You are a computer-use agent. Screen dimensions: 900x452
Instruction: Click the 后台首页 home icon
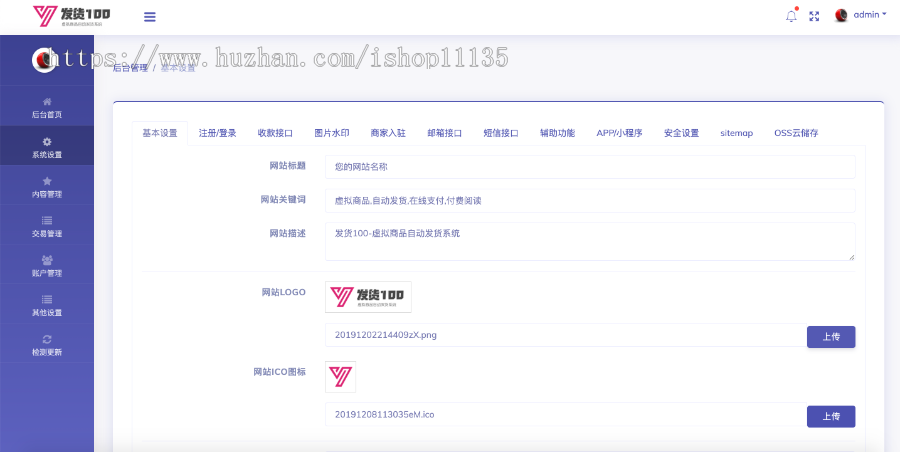click(x=47, y=102)
